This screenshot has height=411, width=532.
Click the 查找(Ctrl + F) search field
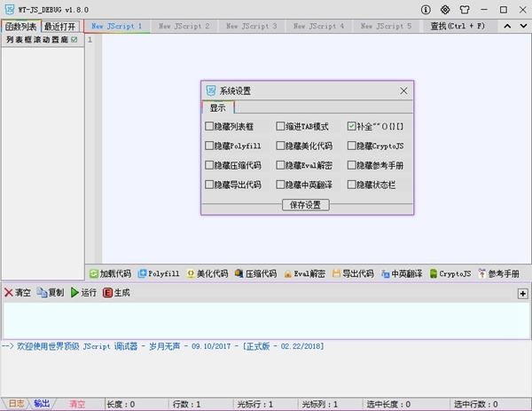coord(458,26)
